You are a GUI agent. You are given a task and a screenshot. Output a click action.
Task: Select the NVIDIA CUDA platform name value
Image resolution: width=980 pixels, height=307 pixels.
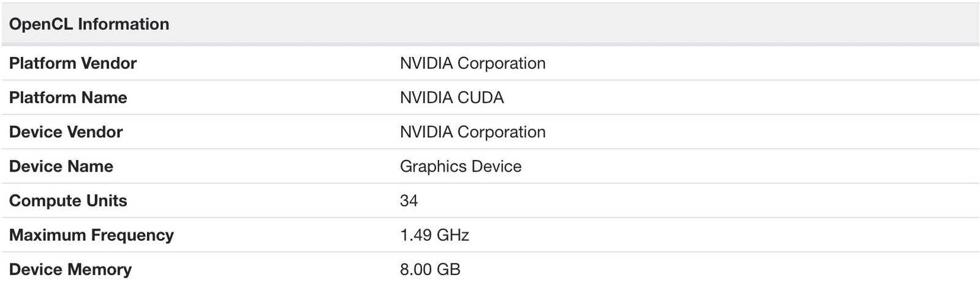point(451,97)
